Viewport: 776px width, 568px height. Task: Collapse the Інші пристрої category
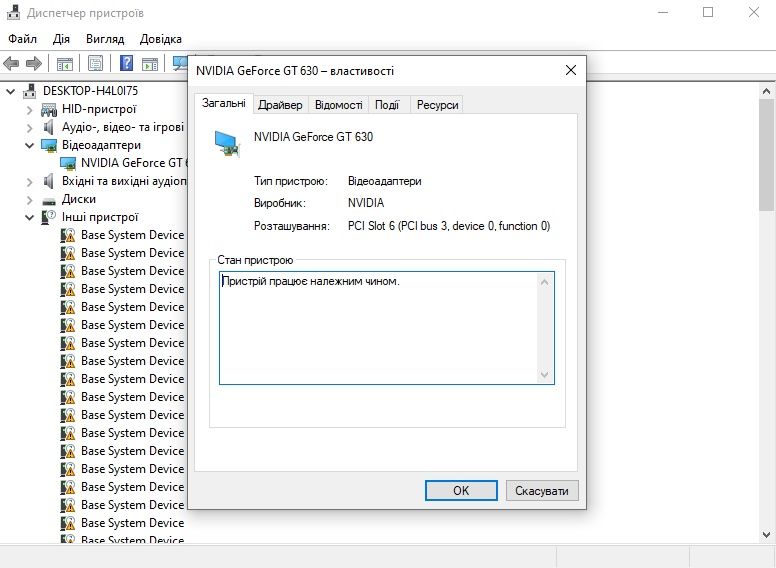pyautogui.click(x=30, y=217)
